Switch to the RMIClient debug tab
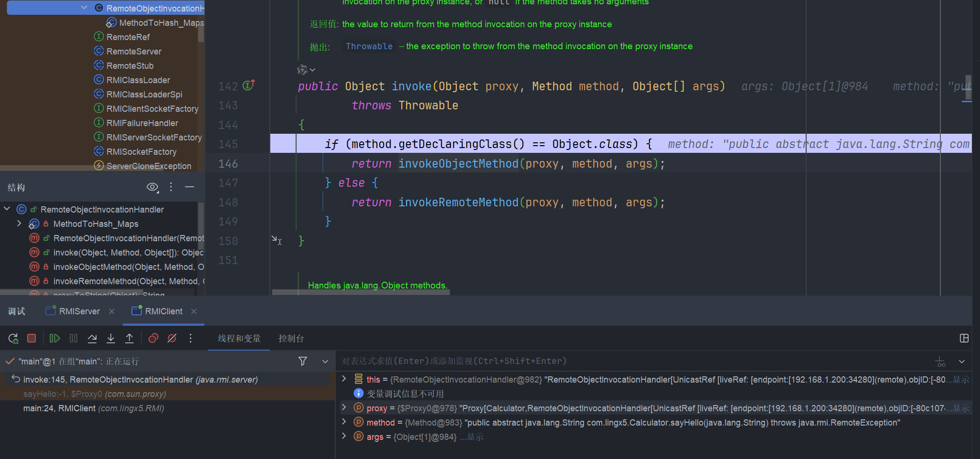Viewport: 980px width, 459px height. (157, 311)
